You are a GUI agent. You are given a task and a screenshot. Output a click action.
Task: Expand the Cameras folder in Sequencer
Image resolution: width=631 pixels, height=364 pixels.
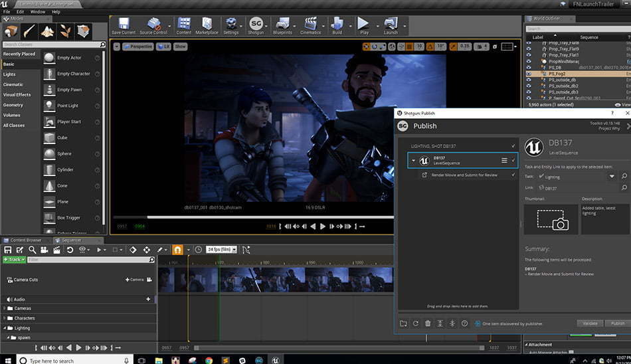[5, 308]
